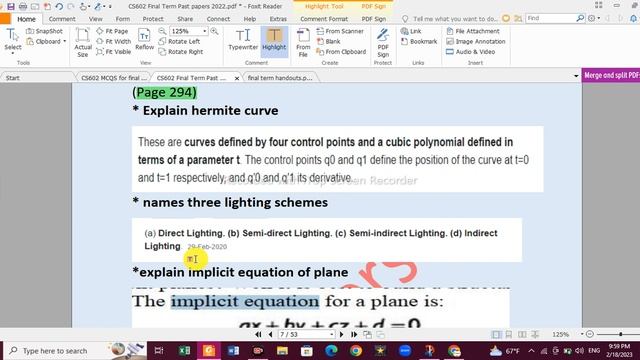
Task: Click the Merge and split PDFs banner
Action: [x=611, y=75]
